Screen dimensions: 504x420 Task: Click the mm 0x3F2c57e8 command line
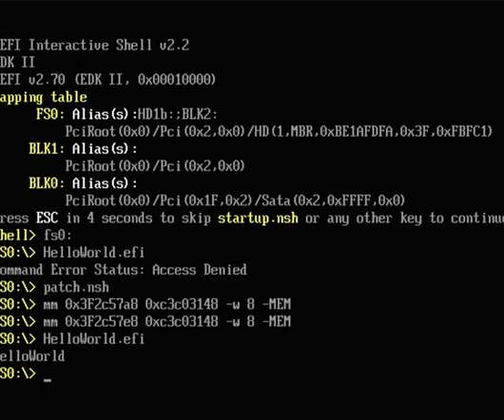click(167, 322)
